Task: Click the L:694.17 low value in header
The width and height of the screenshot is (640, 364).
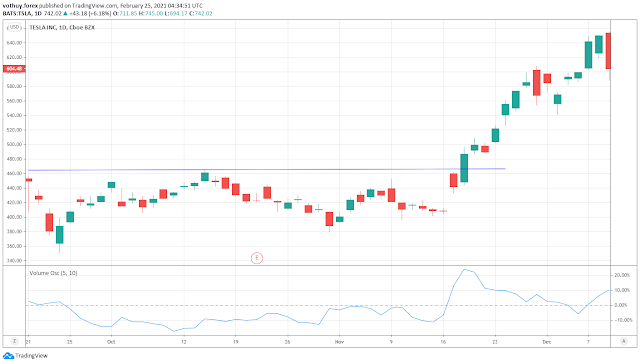Action: pyautogui.click(x=176, y=13)
